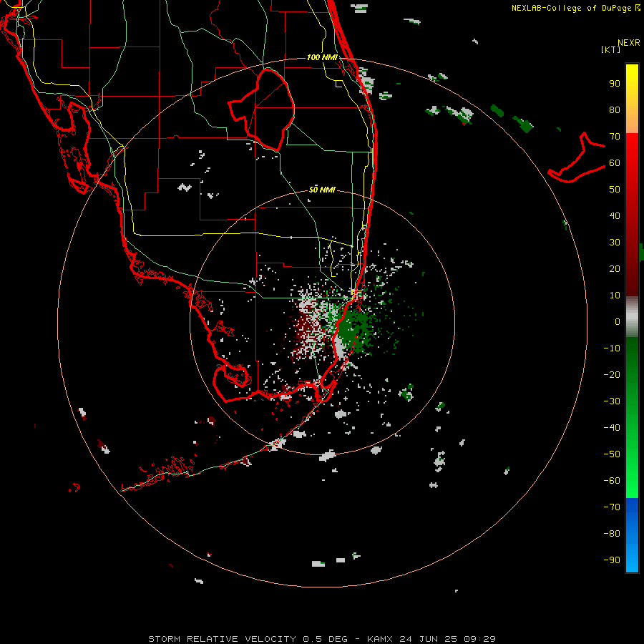This screenshot has height=644, width=644.
Task: Click the NEXLAB-College of DuPage credit text
Action: tap(575, 8)
